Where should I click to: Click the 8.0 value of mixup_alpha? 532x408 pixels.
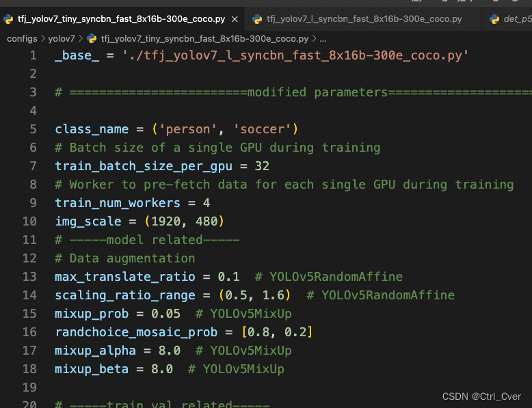[170, 351]
